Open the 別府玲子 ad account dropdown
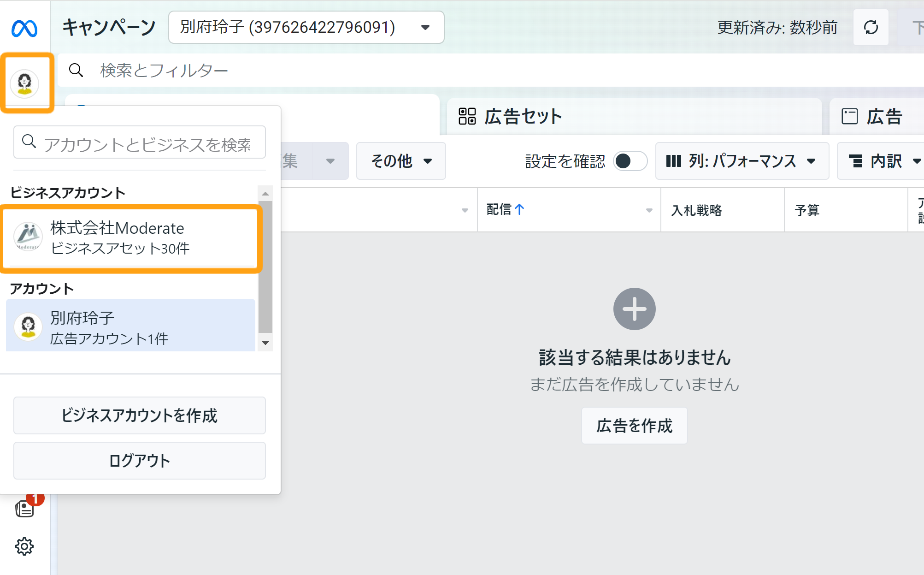The image size is (924, 575). (306, 28)
